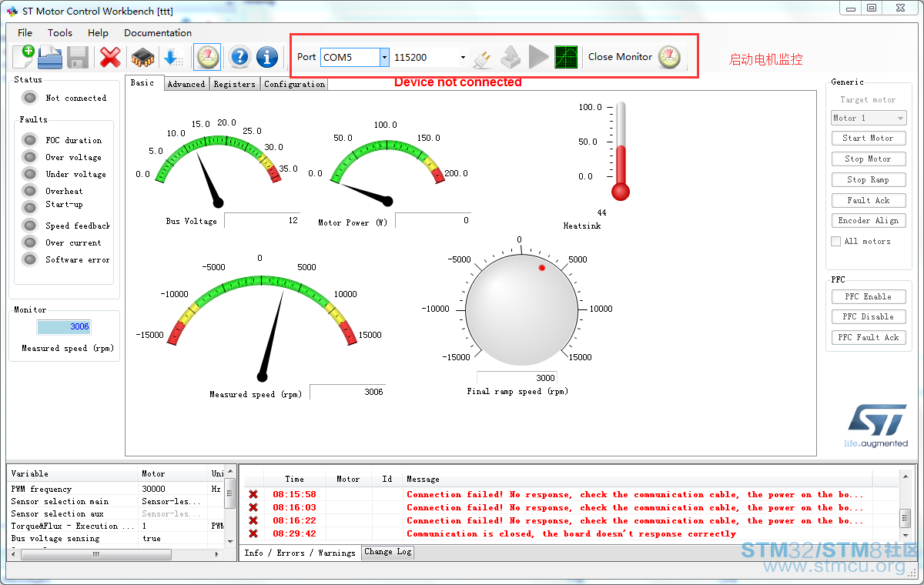The width and height of the screenshot is (924, 585).
Task: Open help via the question mark icon
Action: pyautogui.click(x=240, y=57)
